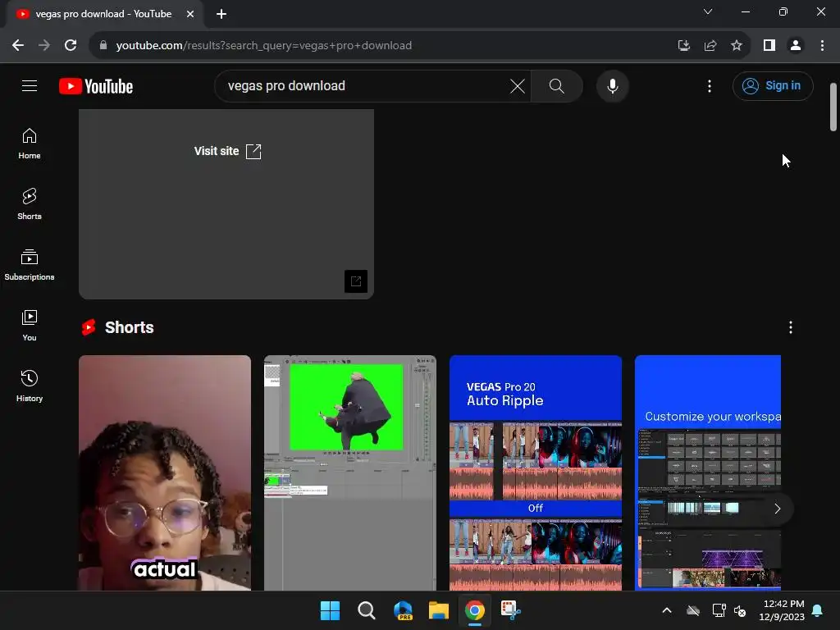Launch Edge from the taskbar
The height and width of the screenshot is (630, 840).
(x=403, y=610)
